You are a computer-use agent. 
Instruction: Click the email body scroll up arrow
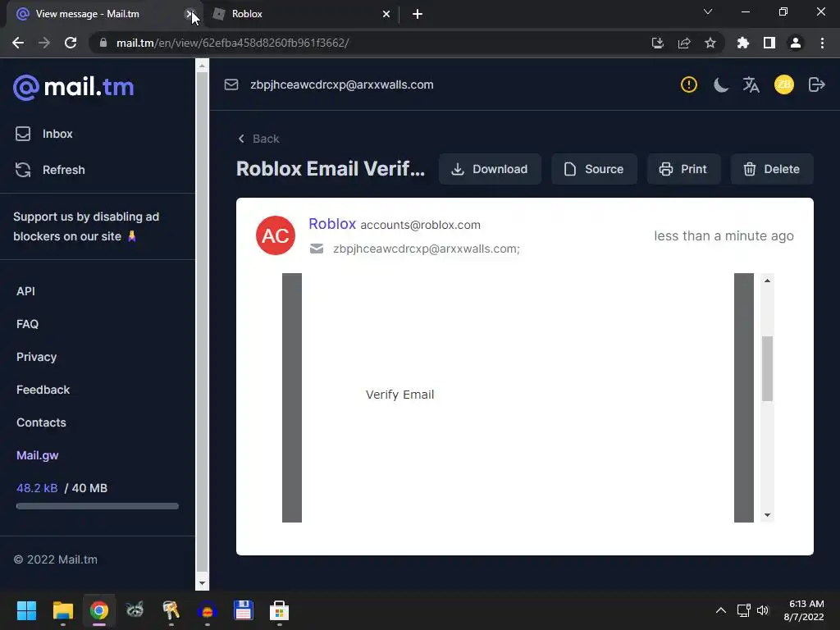point(767,281)
